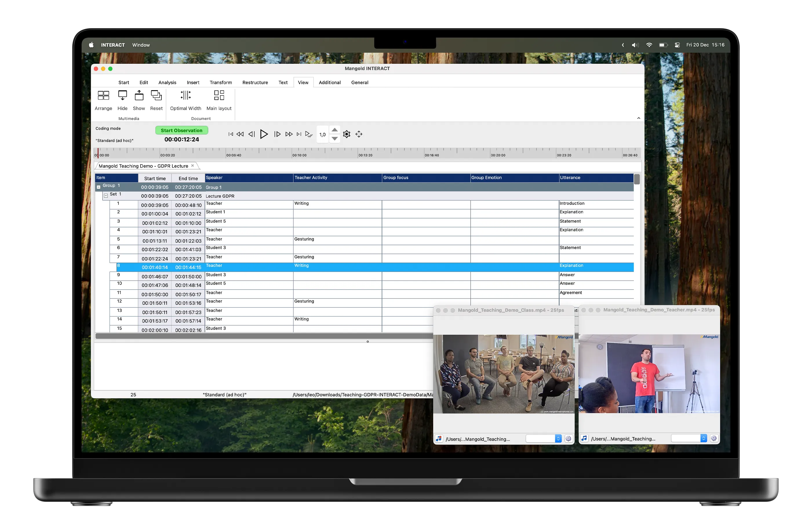Click the volume icon in the menu bar
Viewport: 812px width, 522px height.
coord(635,45)
